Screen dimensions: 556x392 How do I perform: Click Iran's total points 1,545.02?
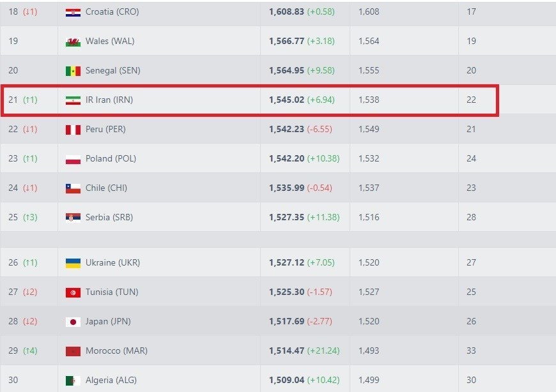[x=282, y=100]
